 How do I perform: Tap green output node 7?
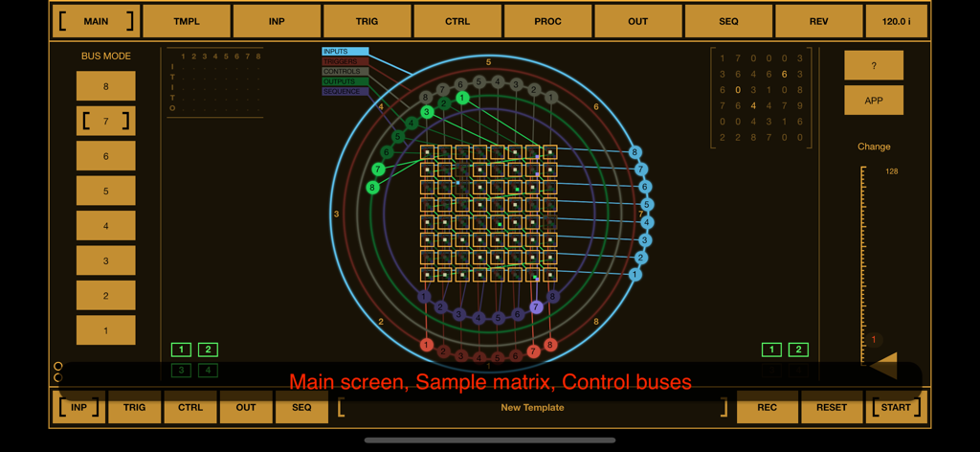(377, 169)
